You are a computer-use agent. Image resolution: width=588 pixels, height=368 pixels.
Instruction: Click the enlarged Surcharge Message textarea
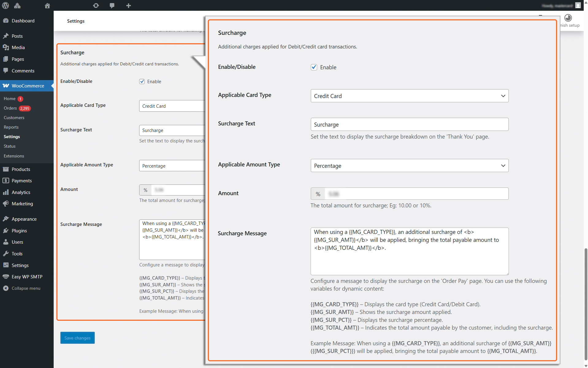410,251
